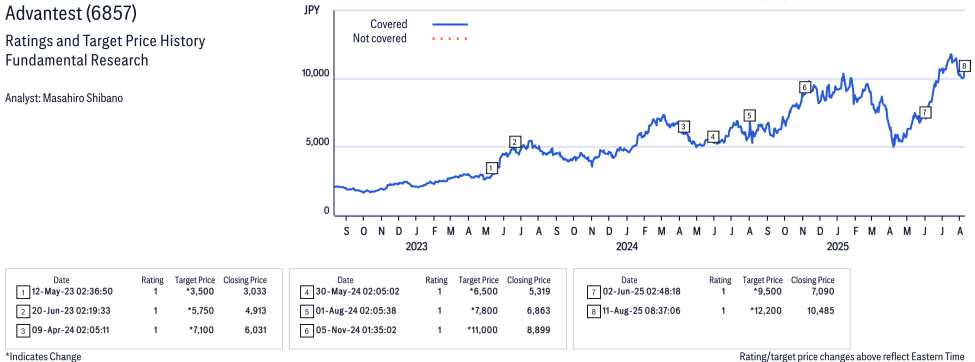Click the date 30-May-24 02:05:02

358,291
